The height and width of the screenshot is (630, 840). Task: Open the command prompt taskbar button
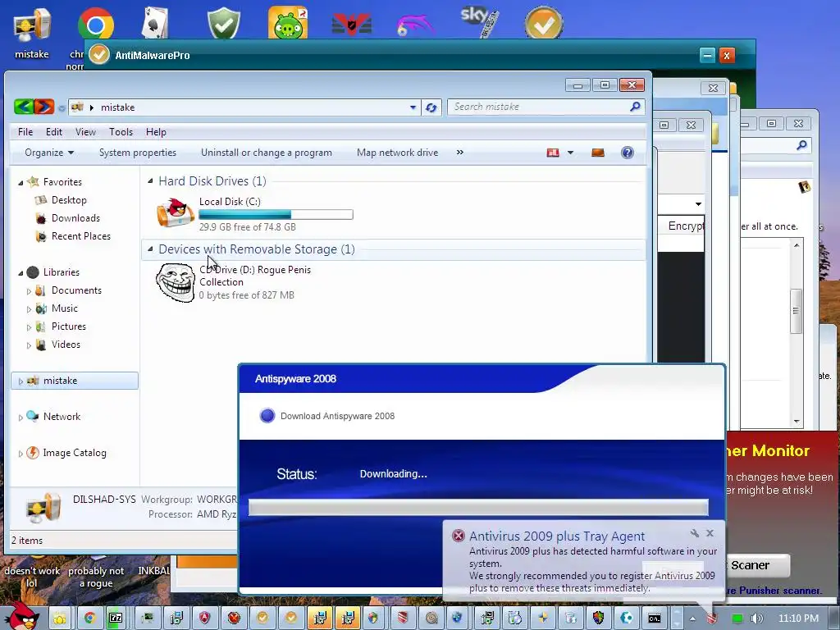(x=654, y=619)
